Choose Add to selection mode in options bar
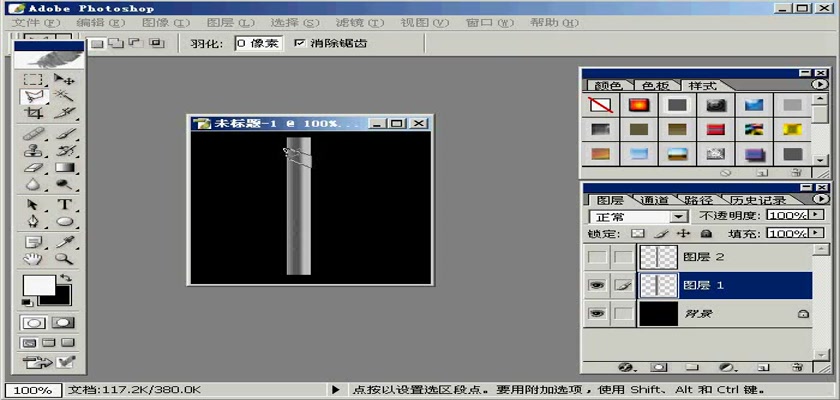The width and height of the screenshot is (840, 400). (x=115, y=43)
